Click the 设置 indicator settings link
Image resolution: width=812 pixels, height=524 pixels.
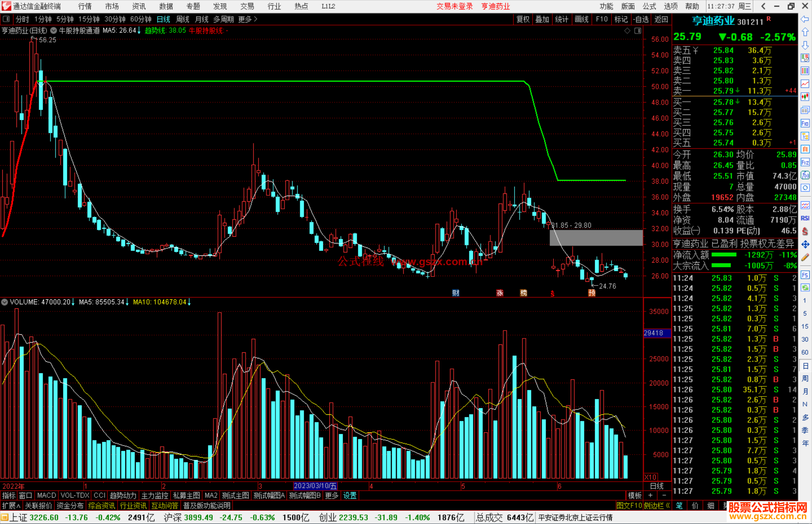tap(350, 495)
